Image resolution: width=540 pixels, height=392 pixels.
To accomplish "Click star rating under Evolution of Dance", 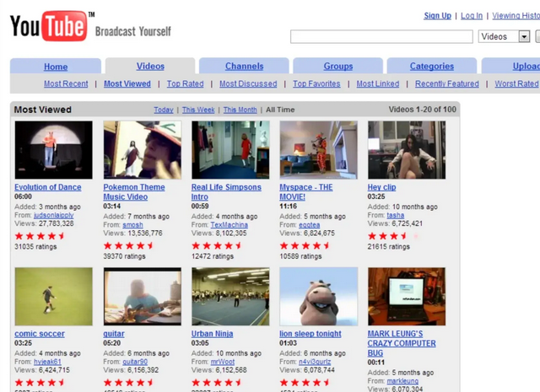I will click(x=40, y=236).
